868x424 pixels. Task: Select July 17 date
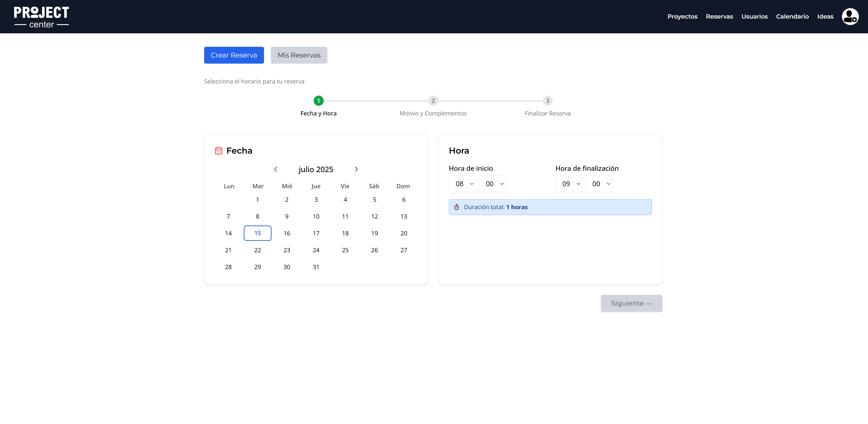(316, 233)
